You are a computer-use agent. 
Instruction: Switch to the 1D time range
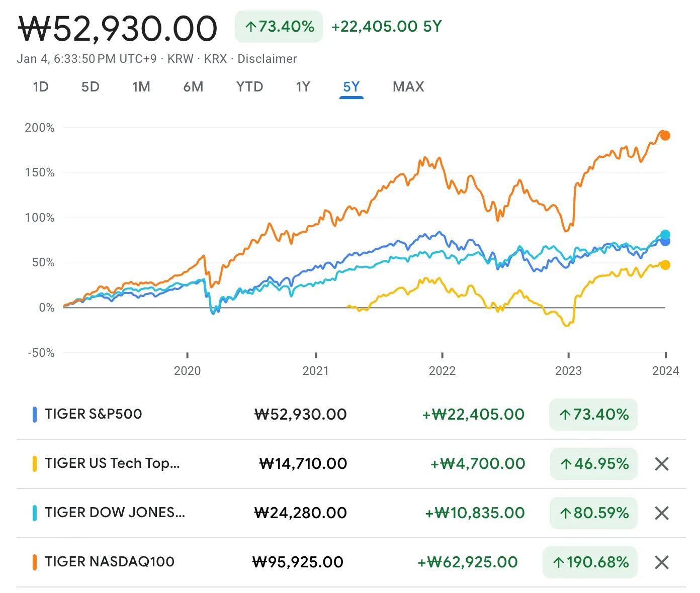point(40,86)
